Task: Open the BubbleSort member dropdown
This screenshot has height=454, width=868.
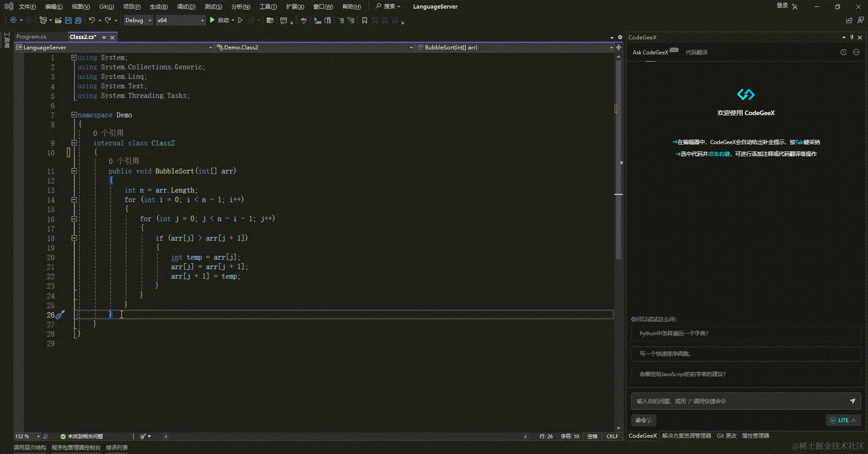Action: [x=515, y=47]
